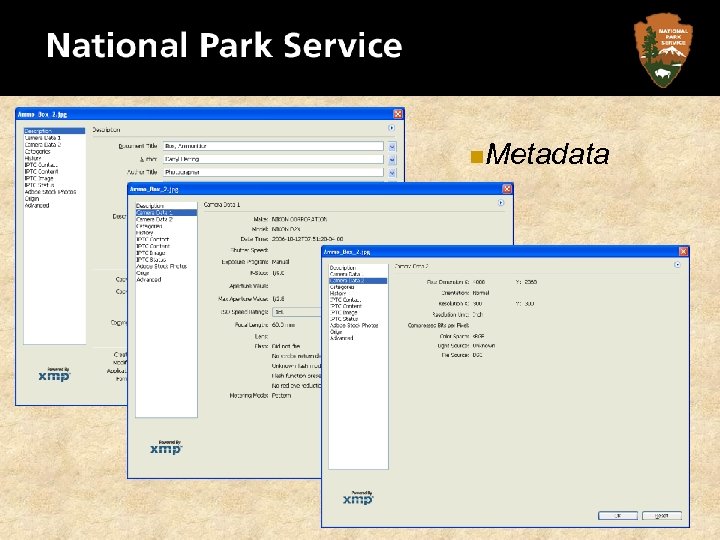720x540 pixels.
Task: Click the 'Metadata' bullet text on the slide
Action: click(x=547, y=154)
